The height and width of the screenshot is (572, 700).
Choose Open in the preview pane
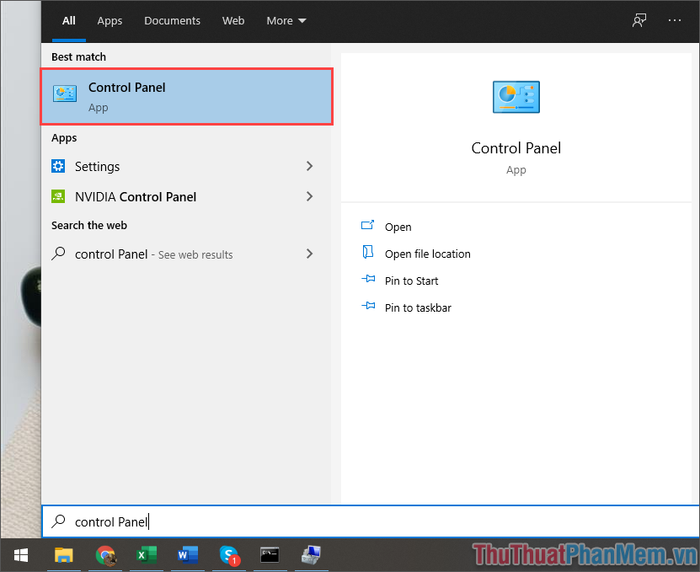tap(398, 227)
